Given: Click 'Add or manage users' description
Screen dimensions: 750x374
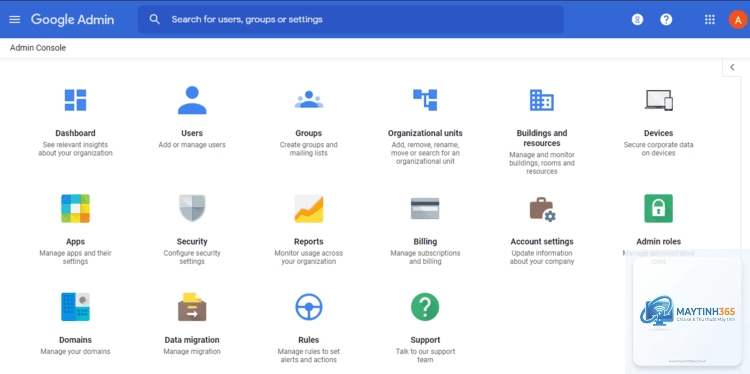Looking at the screenshot, I should [192, 145].
